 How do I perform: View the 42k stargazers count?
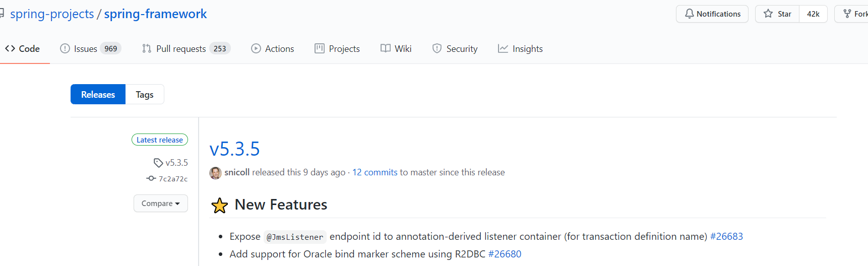[x=813, y=14]
